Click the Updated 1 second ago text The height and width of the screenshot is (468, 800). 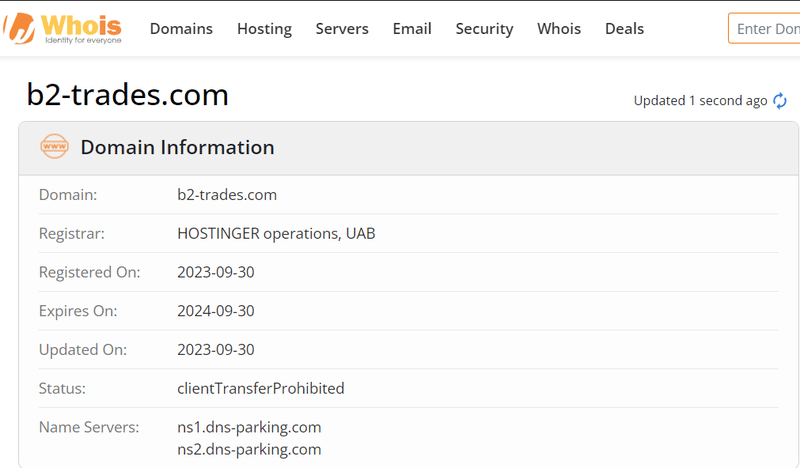click(x=700, y=101)
